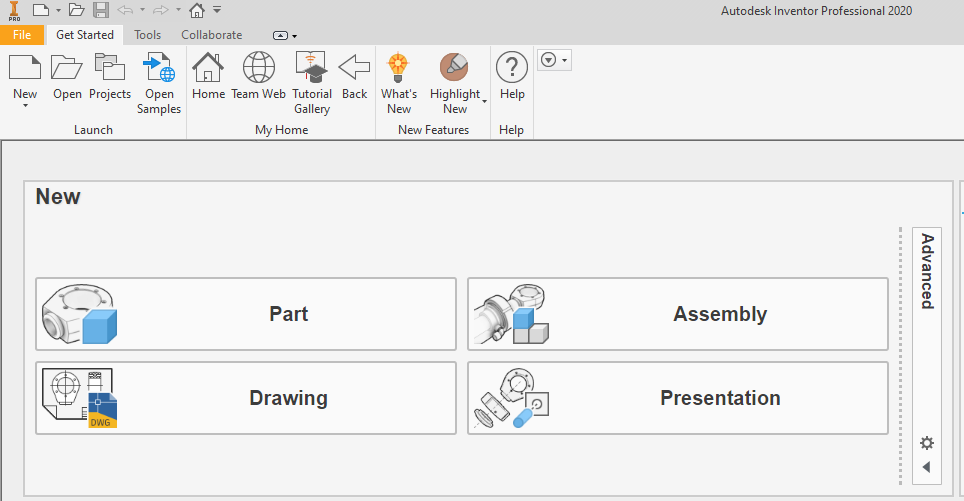Click the Drawing DWG template thumbnail icon
This screenshot has width=964, height=501.
click(x=79, y=398)
